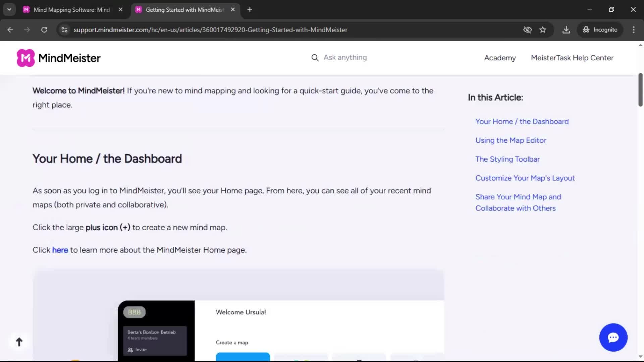Click the address bar URL
This screenshot has width=644, height=362.
[210, 30]
